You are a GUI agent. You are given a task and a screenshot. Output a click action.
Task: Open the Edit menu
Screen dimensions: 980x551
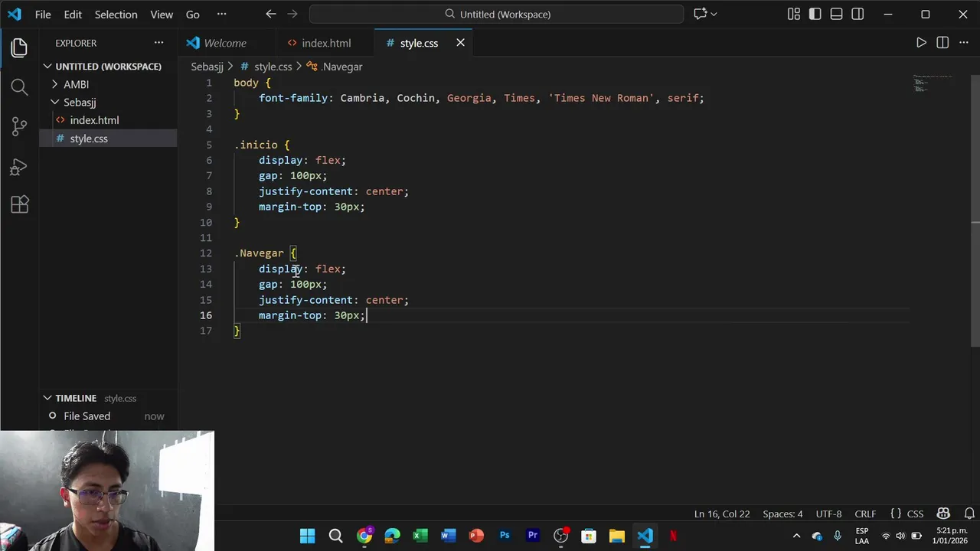(x=73, y=14)
